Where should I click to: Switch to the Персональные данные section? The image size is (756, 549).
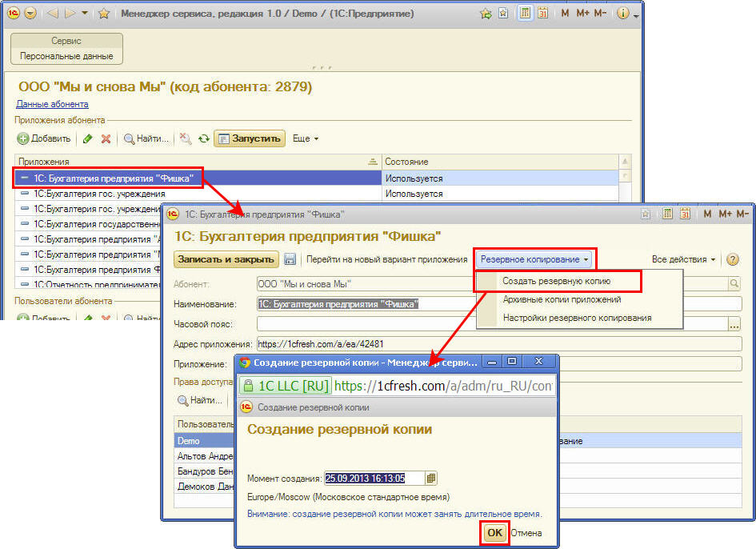click(x=66, y=56)
